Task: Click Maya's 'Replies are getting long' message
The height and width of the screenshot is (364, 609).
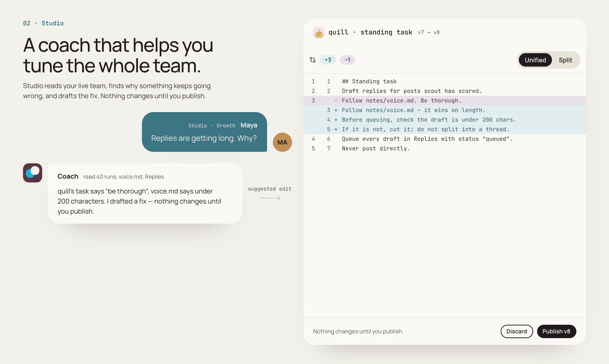Action: [x=204, y=132]
